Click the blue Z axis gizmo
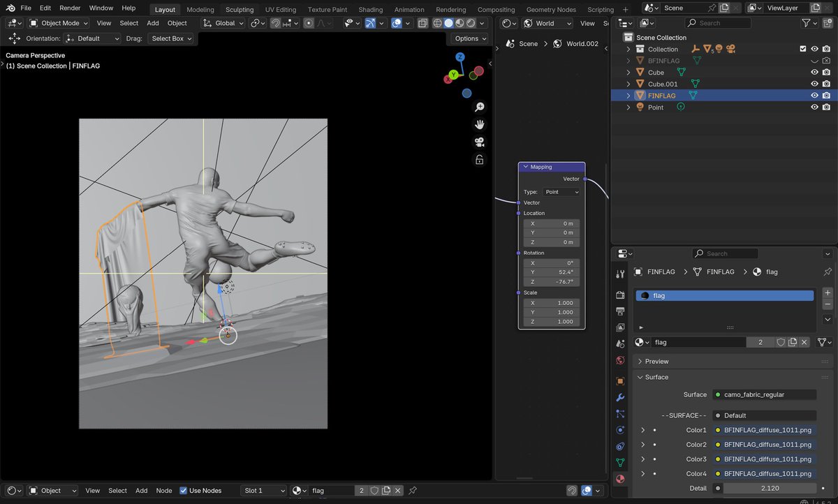The width and height of the screenshot is (838, 504). pyautogui.click(x=460, y=57)
